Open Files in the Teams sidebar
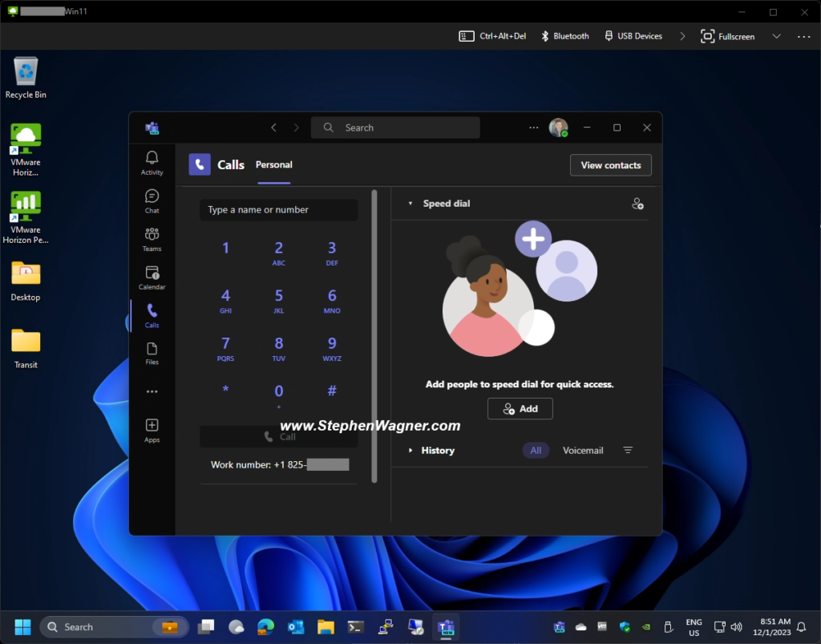The image size is (821, 644). (x=152, y=354)
